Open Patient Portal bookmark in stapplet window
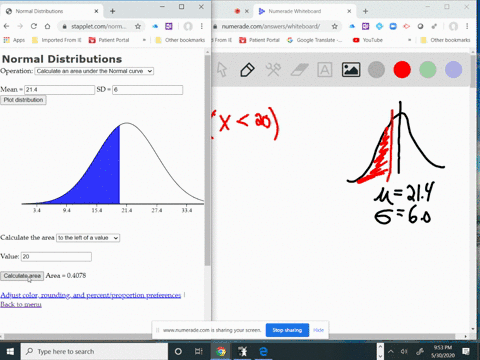 point(109,40)
